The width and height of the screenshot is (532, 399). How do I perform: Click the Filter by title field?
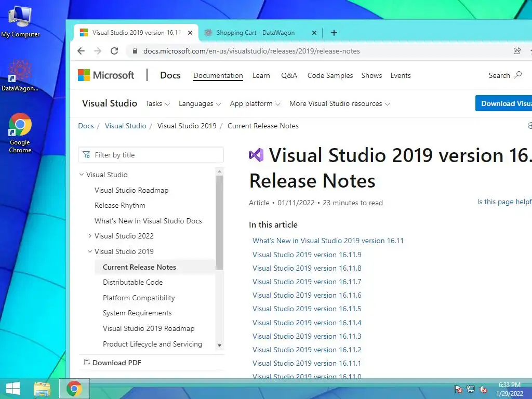coord(151,155)
